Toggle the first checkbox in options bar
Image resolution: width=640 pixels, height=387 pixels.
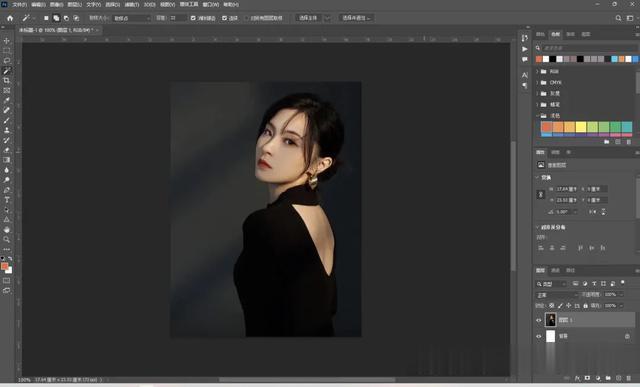point(193,18)
